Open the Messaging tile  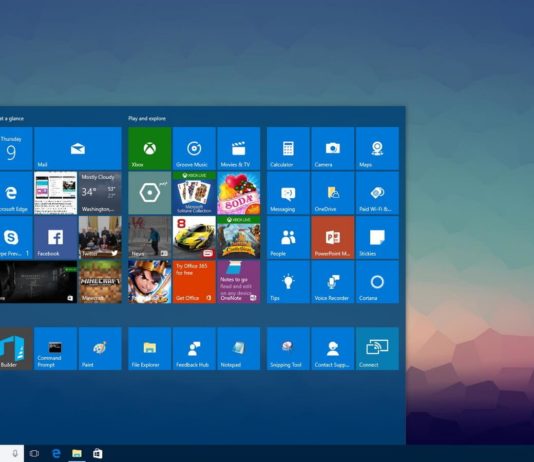(288, 193)
